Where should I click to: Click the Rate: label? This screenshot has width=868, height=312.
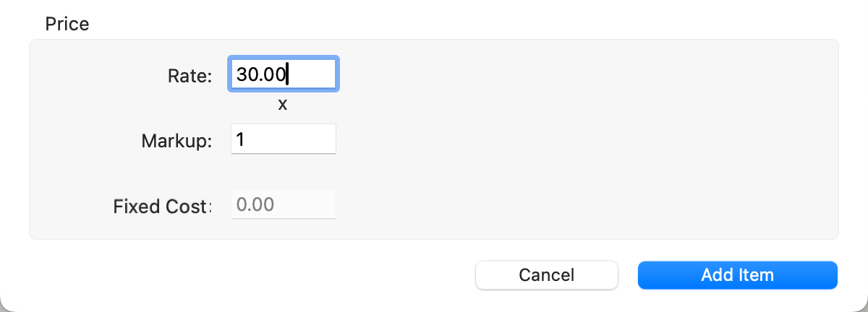point(190,76)
